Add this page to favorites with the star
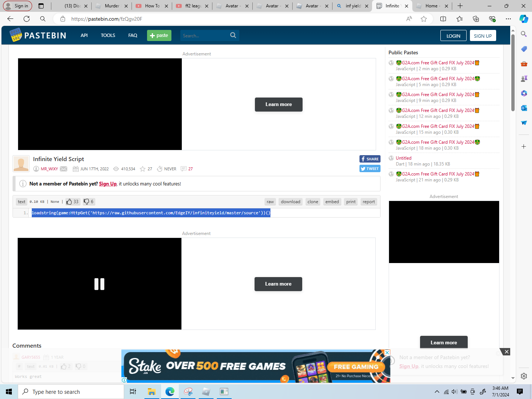This screenshot has width=532, height=399. [x=424, y=19]
